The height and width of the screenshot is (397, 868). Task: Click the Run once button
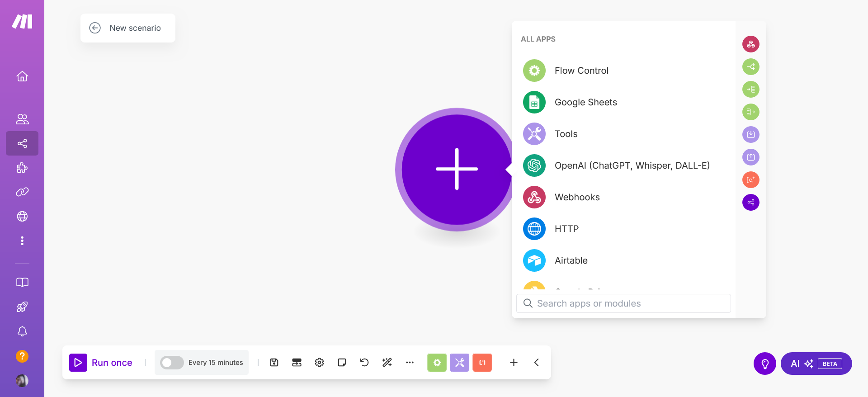(101, 363)
